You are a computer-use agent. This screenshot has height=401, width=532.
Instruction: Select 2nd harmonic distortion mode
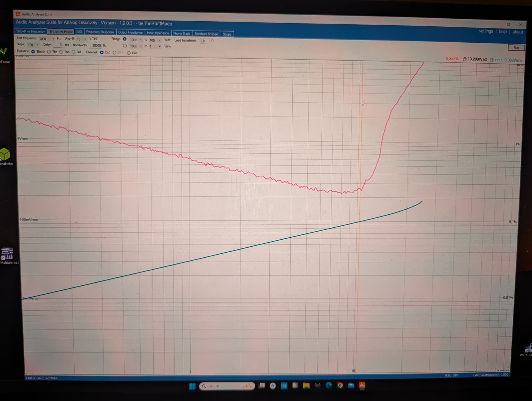click(61, 52)
